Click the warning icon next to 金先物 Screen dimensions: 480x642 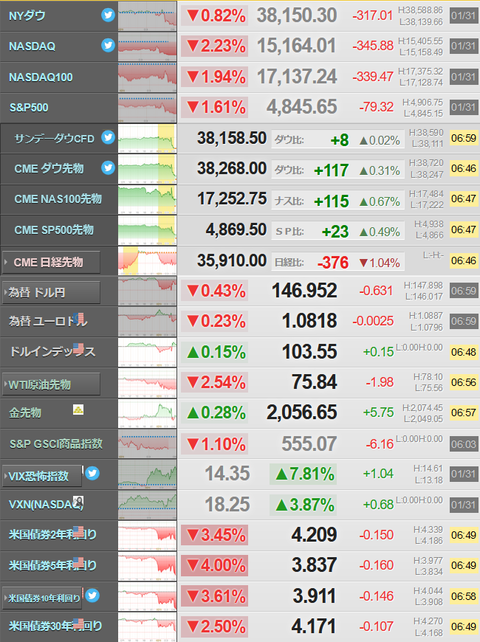(78, 409)
